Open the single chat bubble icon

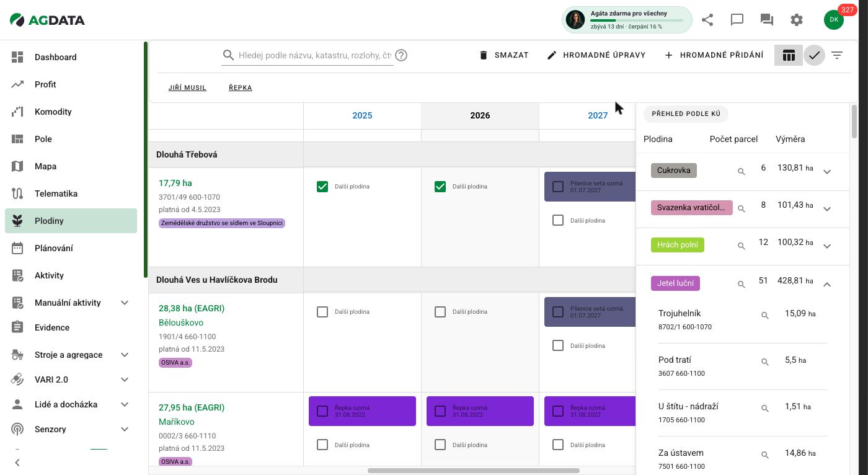click(x=737, y=20)
